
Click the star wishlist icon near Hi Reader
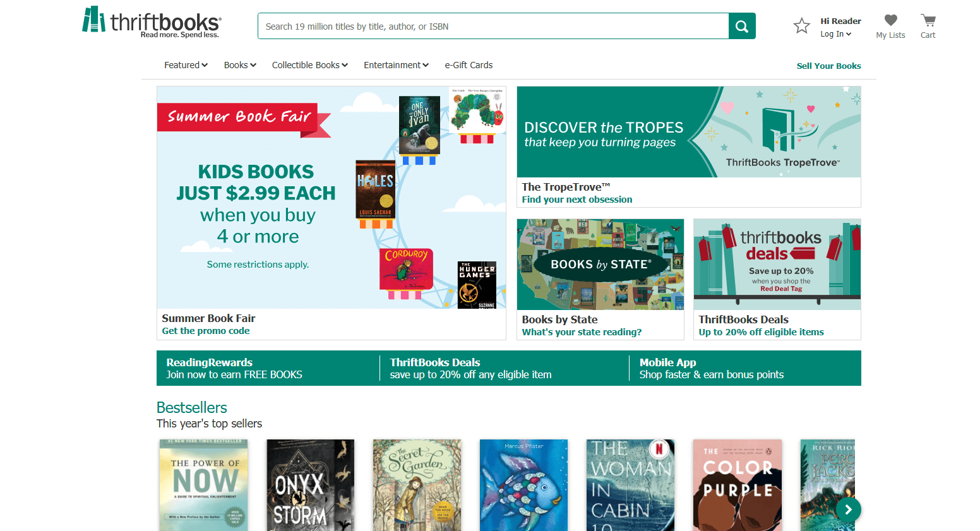pyautogui.click(x=801, y=26)
